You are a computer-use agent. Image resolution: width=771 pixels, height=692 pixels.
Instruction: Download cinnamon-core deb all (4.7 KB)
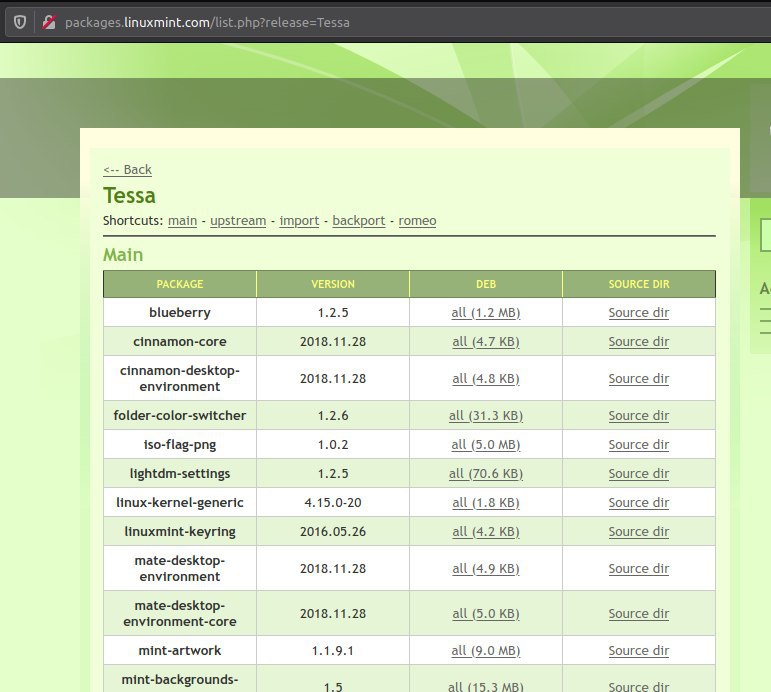click(x=485, y=341)
